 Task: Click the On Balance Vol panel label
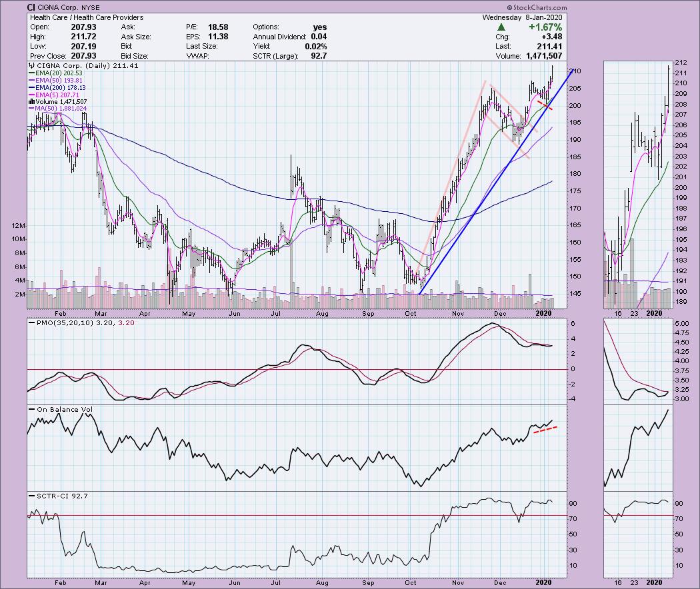pyautogui.click(x=60, y=409)
